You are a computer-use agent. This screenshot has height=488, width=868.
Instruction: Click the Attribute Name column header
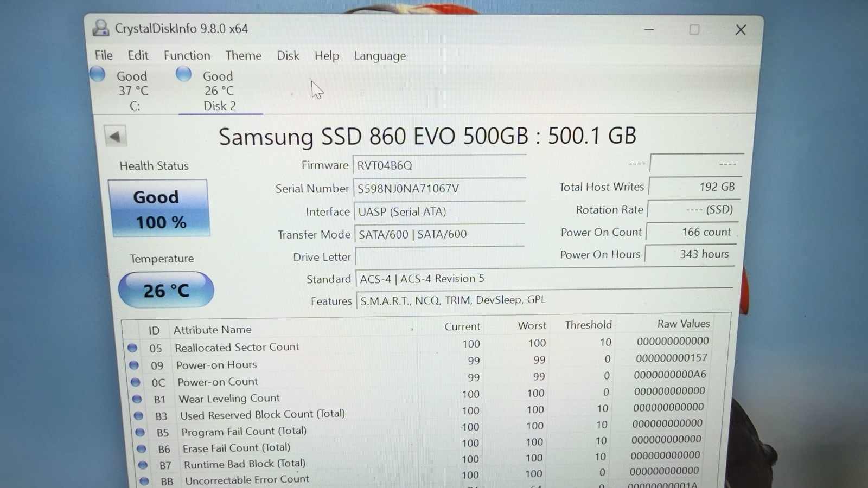coord(212,330)
